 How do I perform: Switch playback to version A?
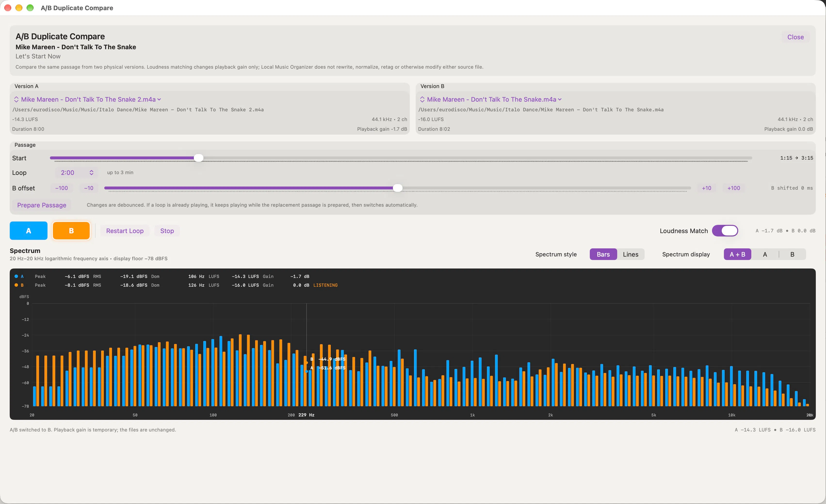28,231
